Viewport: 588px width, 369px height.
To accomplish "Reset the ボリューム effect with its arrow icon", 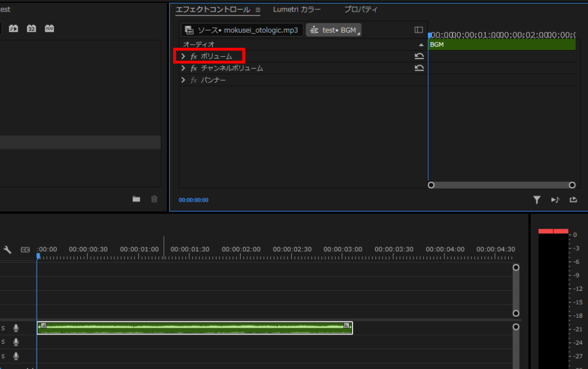I will coord(419,56).
